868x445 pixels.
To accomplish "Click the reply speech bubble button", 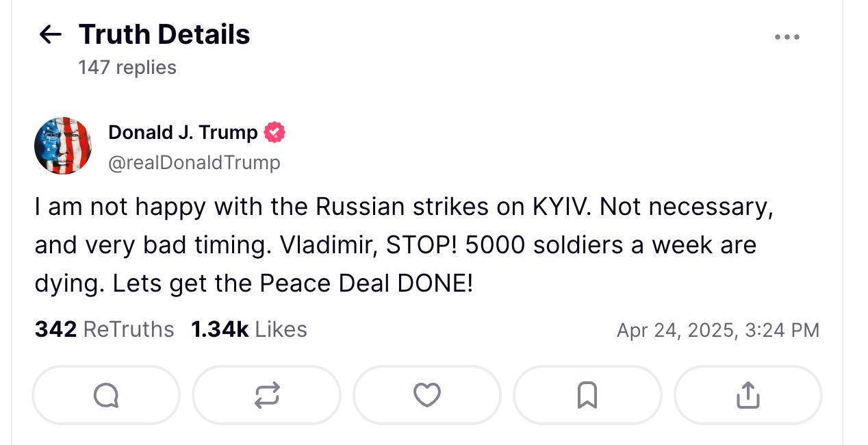I will (106, 395).
